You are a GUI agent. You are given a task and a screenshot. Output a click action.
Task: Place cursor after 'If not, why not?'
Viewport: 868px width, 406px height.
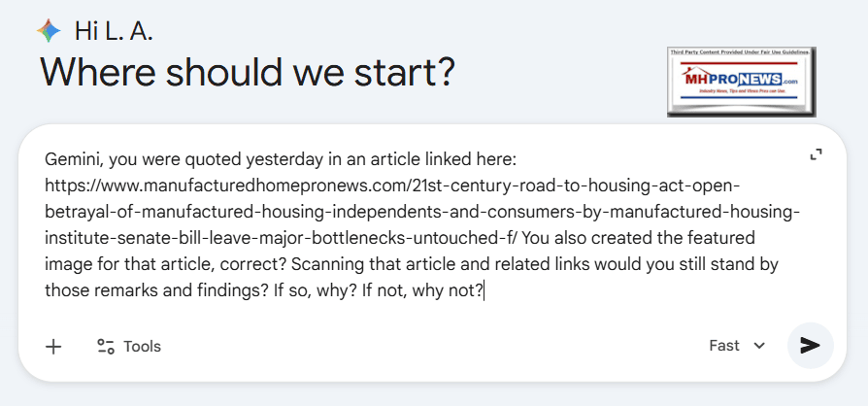pos(484,290)
